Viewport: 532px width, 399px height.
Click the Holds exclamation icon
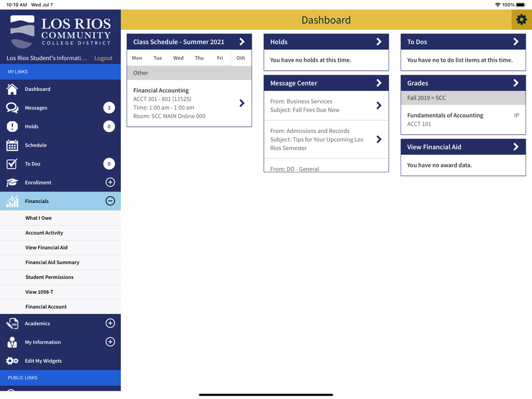(x=12, y=126)
